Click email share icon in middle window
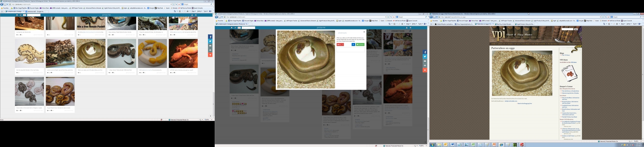644x147 pixels. click(425, 61)
